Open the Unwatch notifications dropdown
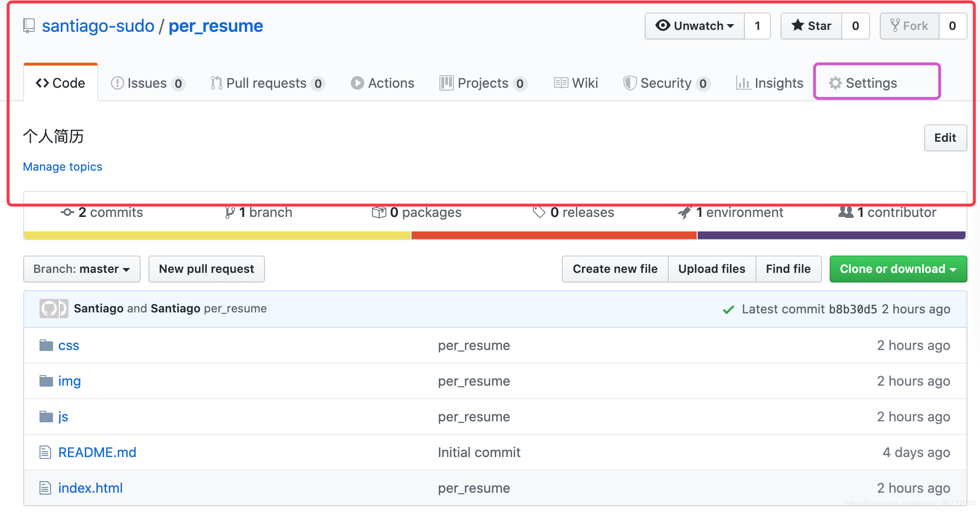980x512 pixels. (x=695, y=26)
